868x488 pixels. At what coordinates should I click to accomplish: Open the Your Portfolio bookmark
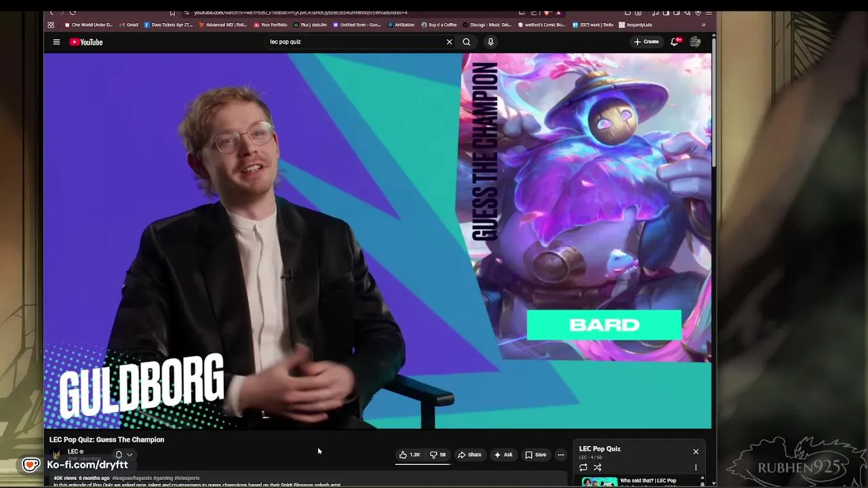coord(271,25)
